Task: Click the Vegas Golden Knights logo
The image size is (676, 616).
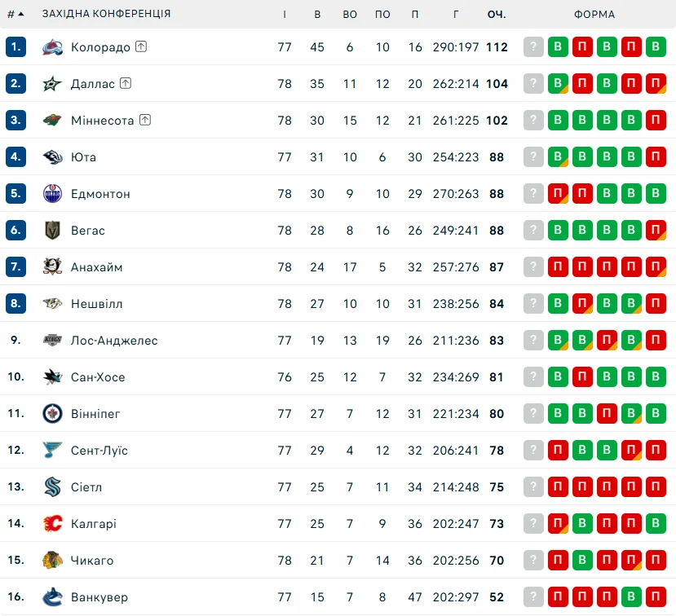Action: pyautogui.click(x=52, y=231)
